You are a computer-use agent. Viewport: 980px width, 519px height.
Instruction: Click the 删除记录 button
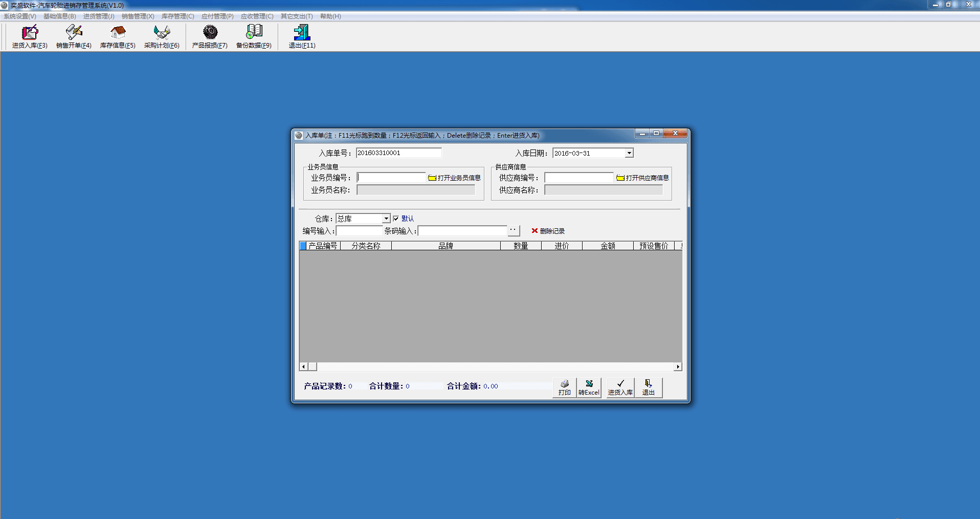(548, 231)
